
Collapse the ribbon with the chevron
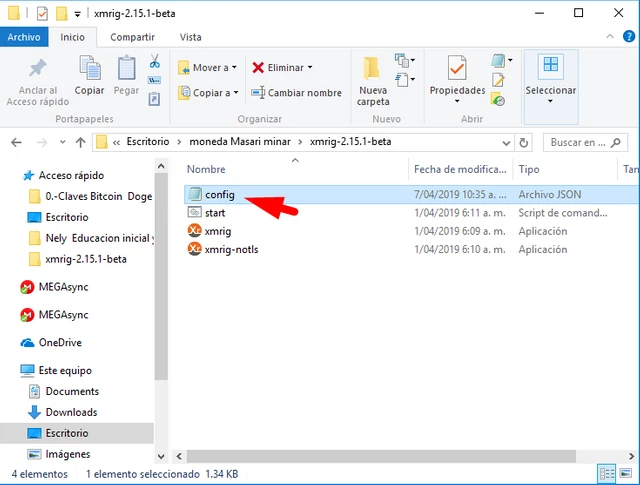point(610,36)
